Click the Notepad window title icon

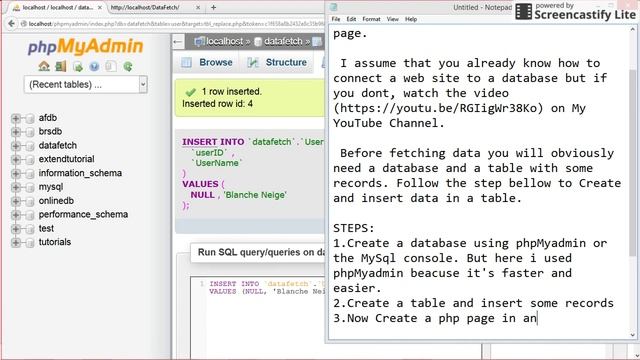[334, 7]
